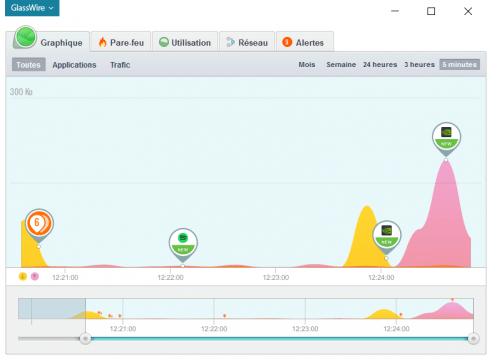Click the green globe icon on the Graphique tab
Image resolution: width=492 pixels, height=360 pixels.
[x=25, y=37]
